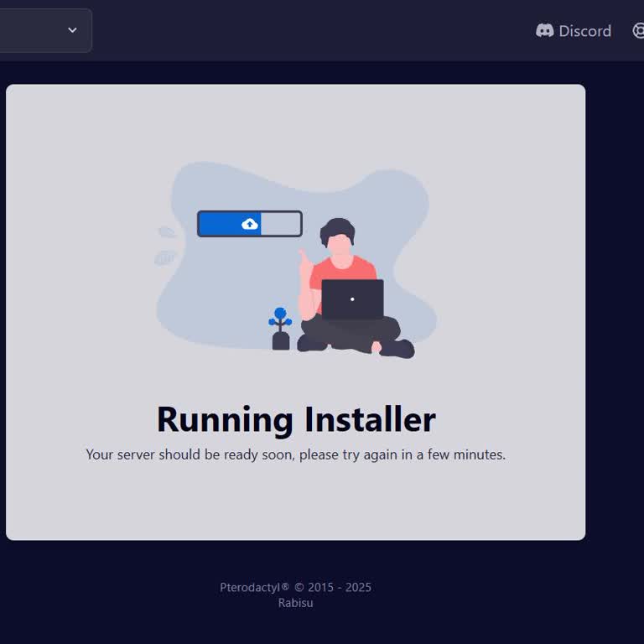The width and height of the screenshot is (644, 644).
Task: Click the person's dark hair in illustration
Action: click(337, 228)
